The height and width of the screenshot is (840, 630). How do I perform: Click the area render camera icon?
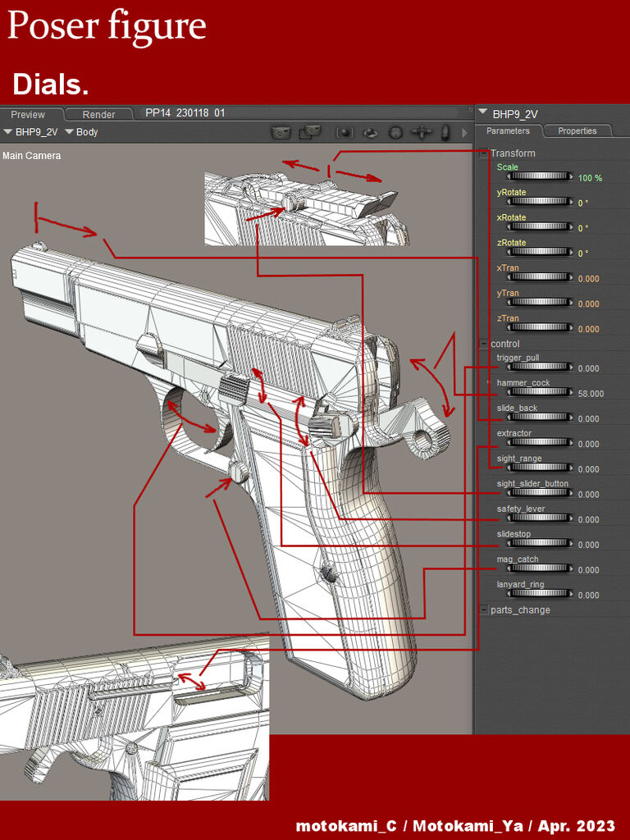click(311, 132)
